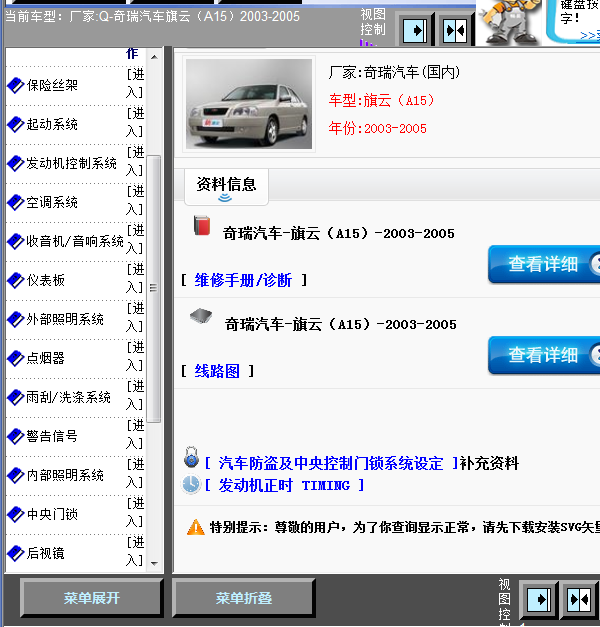
Task: Click the orange warning triangle icon
Action: pos(196,527)
